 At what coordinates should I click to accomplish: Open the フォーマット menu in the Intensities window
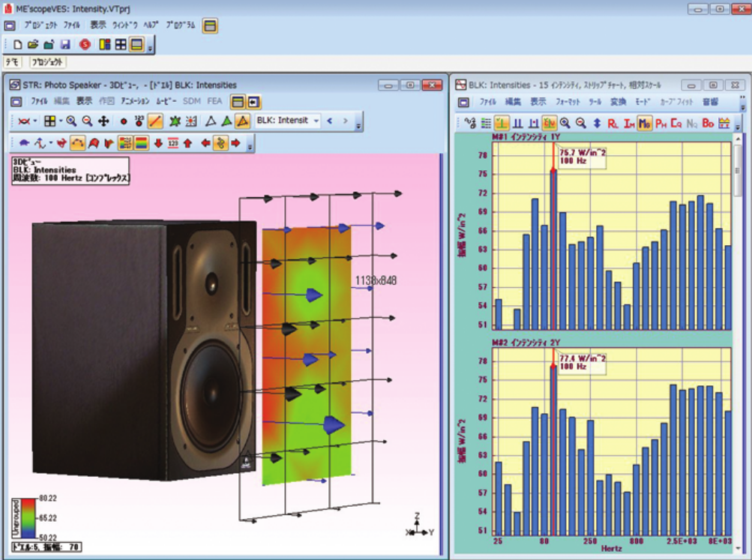click(568, 102)
